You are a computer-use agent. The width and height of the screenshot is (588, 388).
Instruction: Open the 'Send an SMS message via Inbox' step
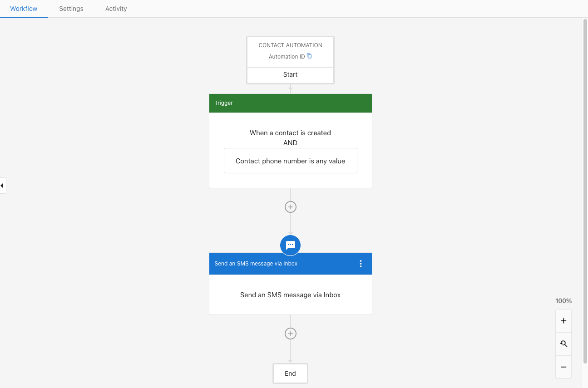tap(290, 295)
